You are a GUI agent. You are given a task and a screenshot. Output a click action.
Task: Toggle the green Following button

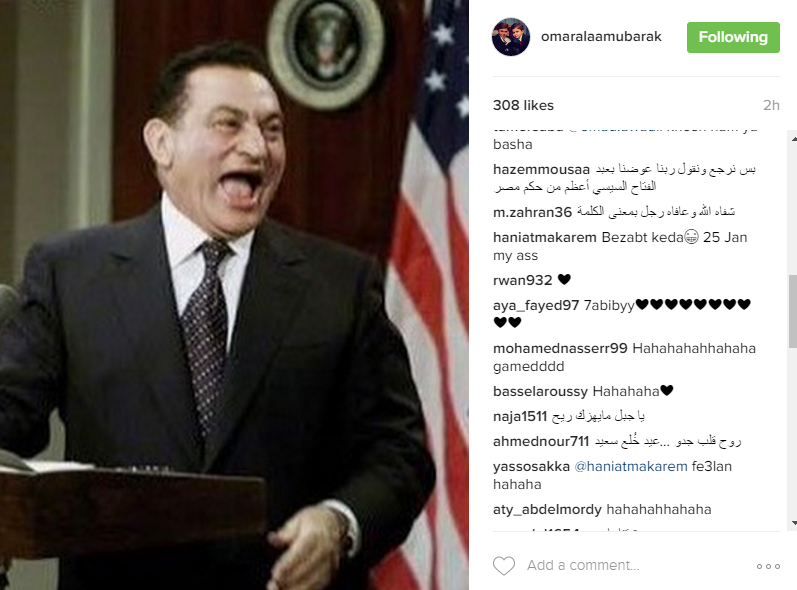[x=733, y=37]
